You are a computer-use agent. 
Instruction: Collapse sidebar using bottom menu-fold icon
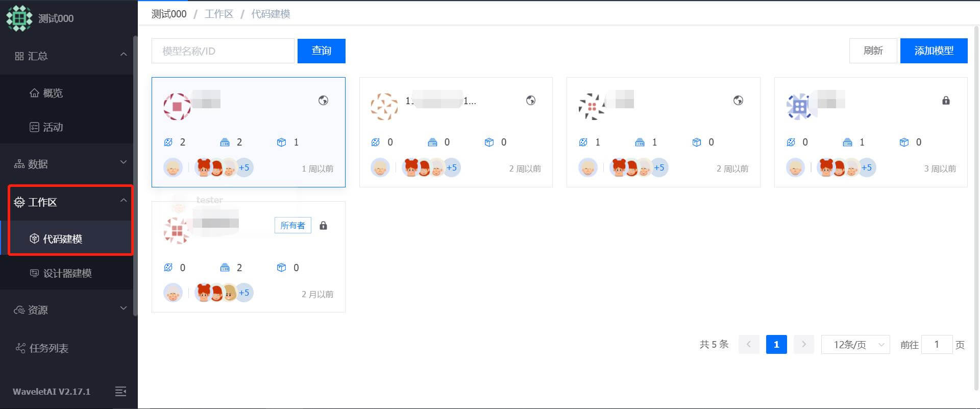[120, 391]
